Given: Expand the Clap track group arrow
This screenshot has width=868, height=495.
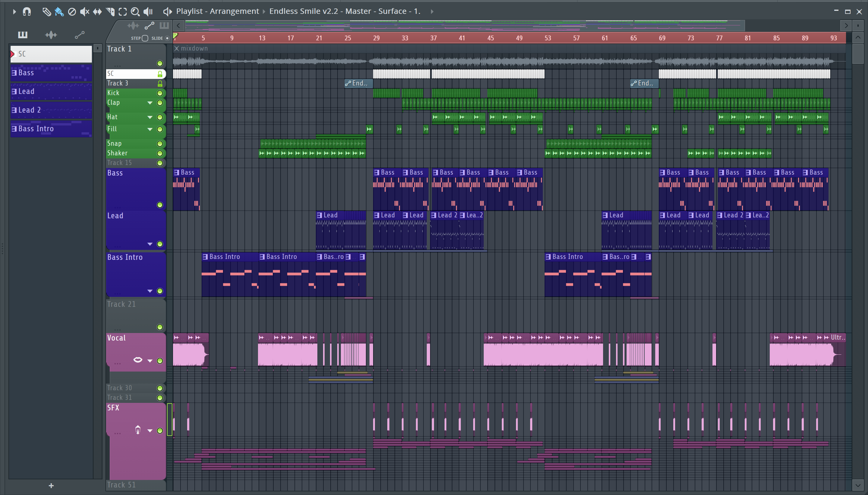Looking at the screenshot, I should click(150, 103).
